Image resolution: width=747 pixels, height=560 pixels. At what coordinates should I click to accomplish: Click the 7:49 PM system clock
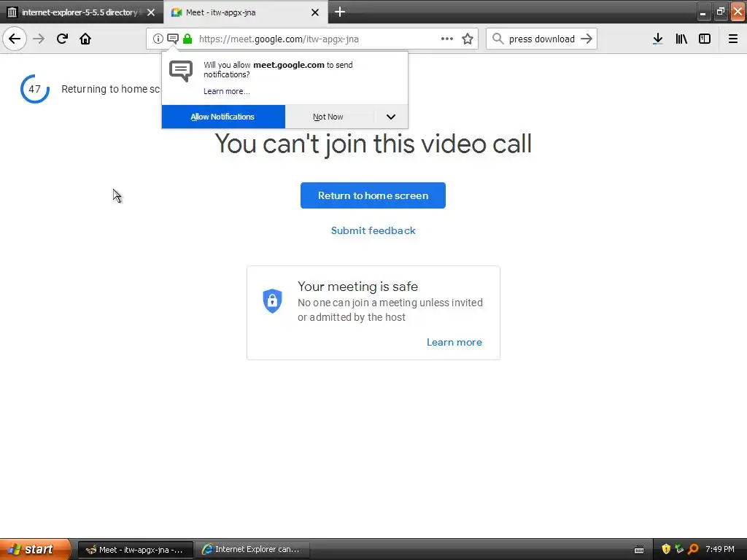tap(720, 549)
